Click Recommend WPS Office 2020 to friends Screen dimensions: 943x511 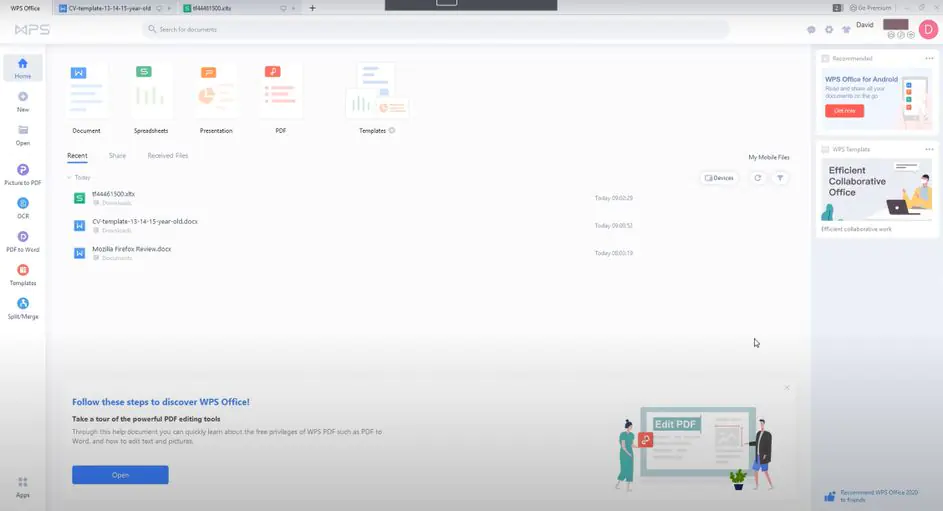[879, 496]
